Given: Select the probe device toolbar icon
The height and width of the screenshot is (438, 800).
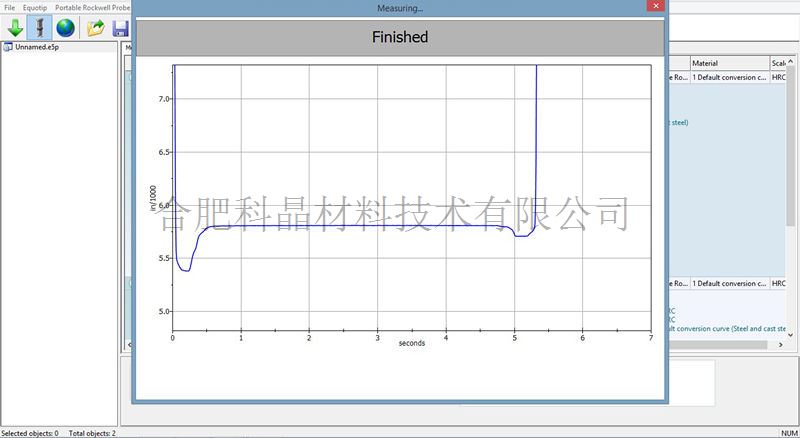Looking at the screenshot, I should [x=41, y=28].
